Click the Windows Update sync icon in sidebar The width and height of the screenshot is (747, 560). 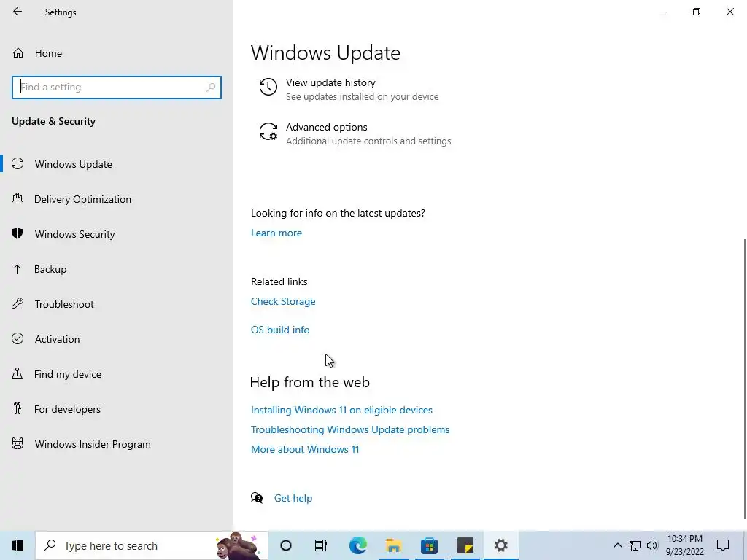(x=18, y=164)
